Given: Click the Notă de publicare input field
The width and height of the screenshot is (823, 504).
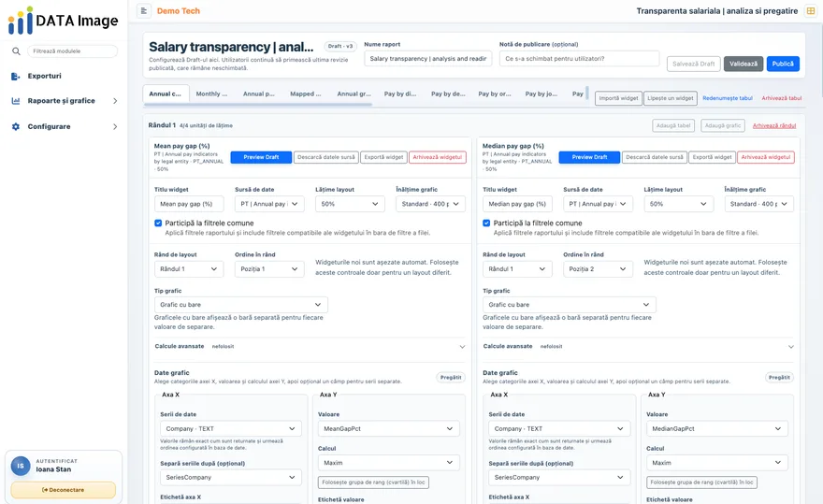Looking at the screenshot, I should [x=579, y=59].
